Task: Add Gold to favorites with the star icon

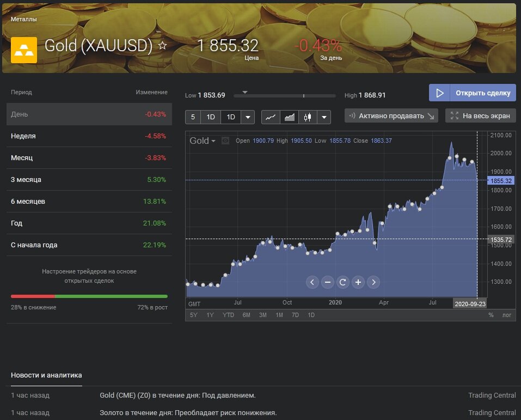Action: (162, 46)
